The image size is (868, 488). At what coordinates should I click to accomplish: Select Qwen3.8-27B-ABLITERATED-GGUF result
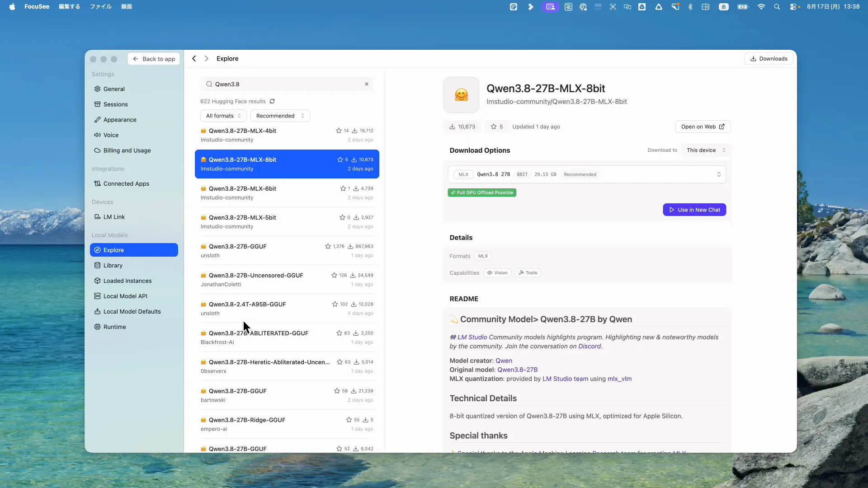287,338
